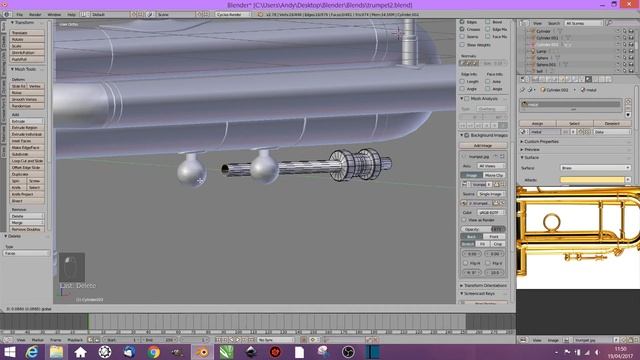Click the add material slot plus icon

click(x=628, y=101)
